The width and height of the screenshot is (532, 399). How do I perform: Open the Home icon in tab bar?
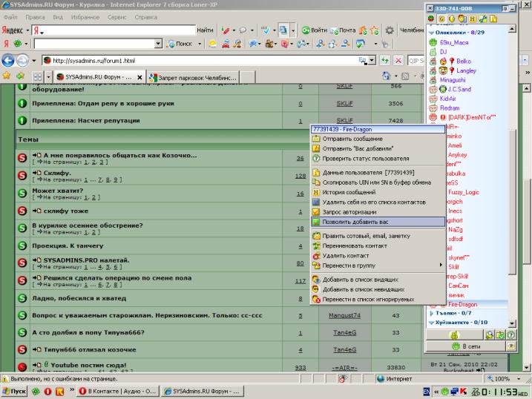point(386,76)
